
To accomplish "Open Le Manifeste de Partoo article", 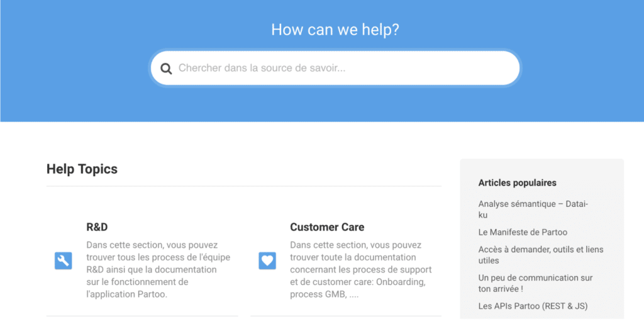I will 523,232.
